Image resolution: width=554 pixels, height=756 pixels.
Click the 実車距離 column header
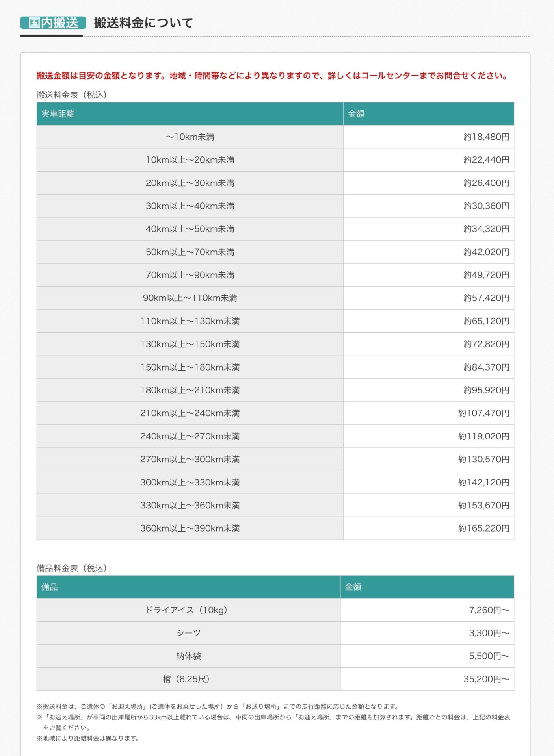click(x=190, y=114)
